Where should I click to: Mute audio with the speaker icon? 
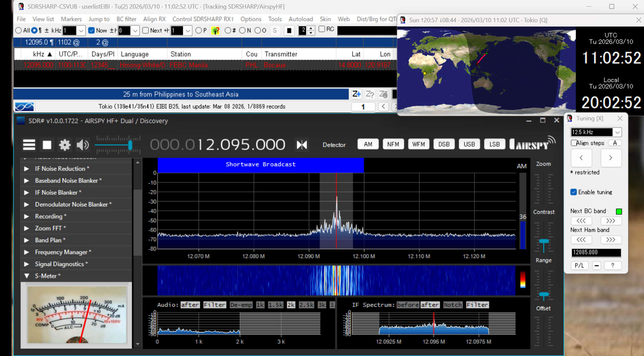[82, 145]
